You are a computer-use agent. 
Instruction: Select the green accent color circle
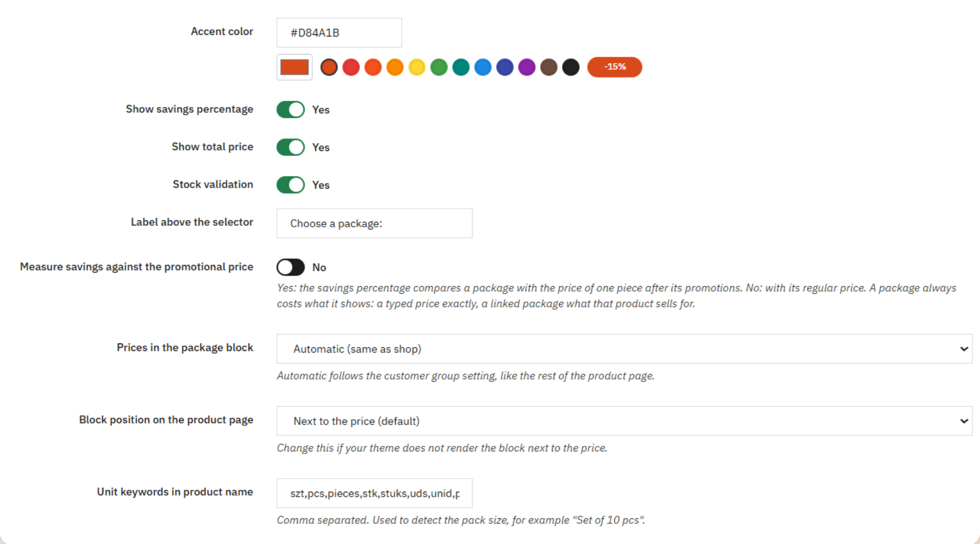coord(439,67)
